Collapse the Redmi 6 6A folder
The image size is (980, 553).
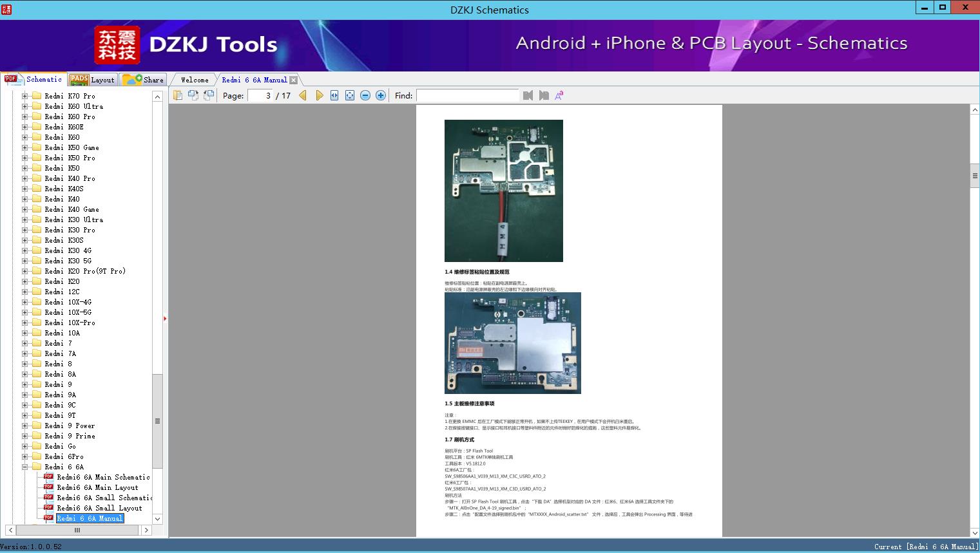point(25,467)
